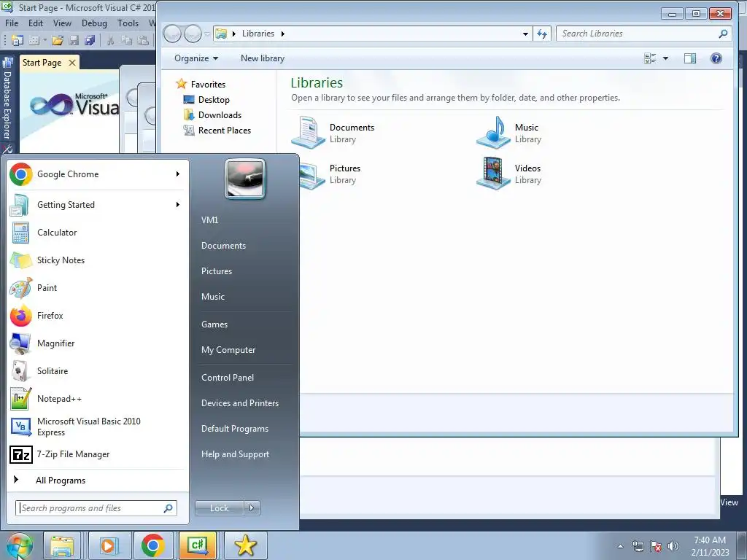Open Organize dropdown menu
The height and width of the screenshot is (560, 747).
tap(196, 58)
